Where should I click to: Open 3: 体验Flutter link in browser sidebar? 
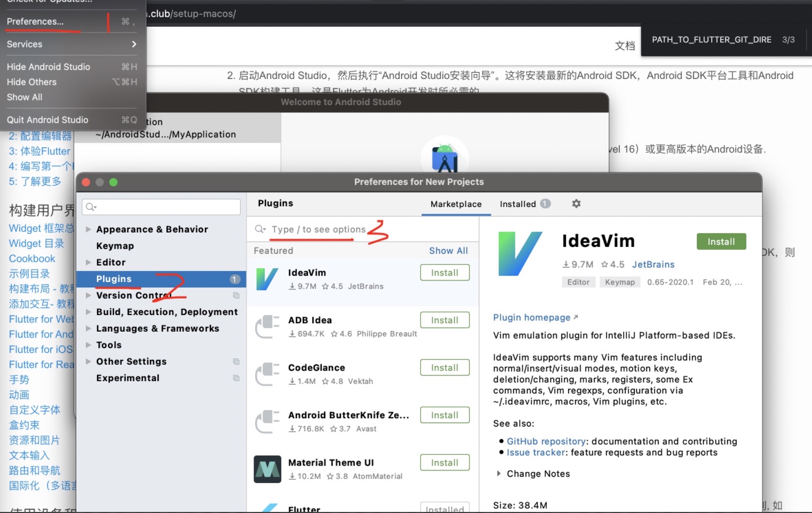click(39, 151)
